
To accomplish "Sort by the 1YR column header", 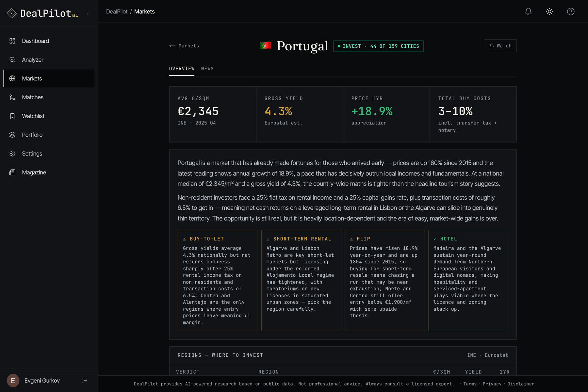I will pyautogui.click(x=504, y=372).
